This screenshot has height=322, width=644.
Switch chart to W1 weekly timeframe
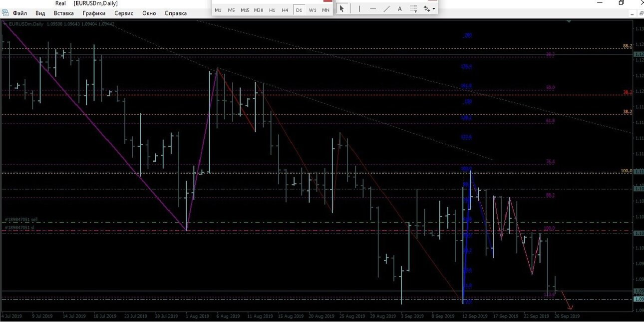click(312, 9)
